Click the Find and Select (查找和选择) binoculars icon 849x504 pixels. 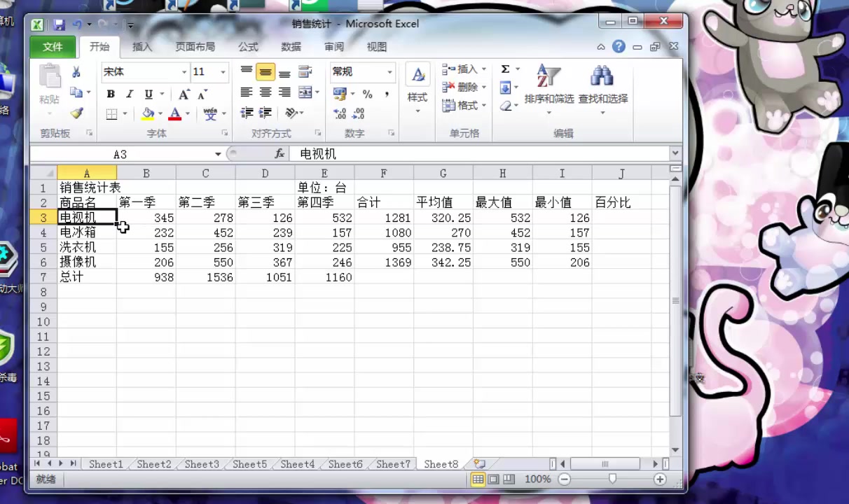[x=601, y=77]
